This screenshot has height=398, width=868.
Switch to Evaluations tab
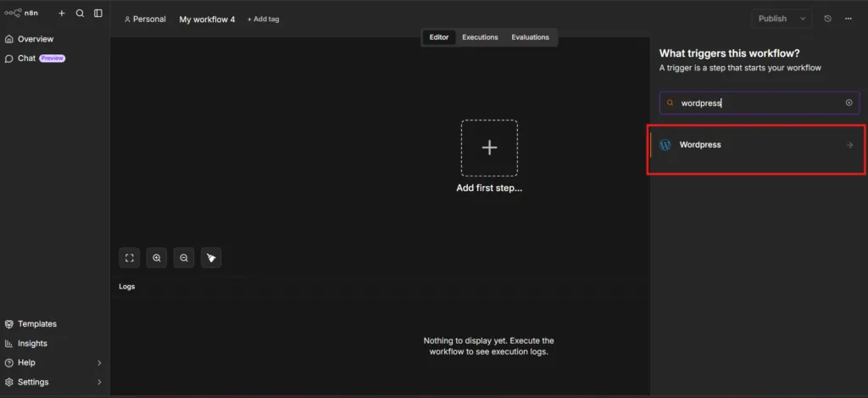point(531,37)
